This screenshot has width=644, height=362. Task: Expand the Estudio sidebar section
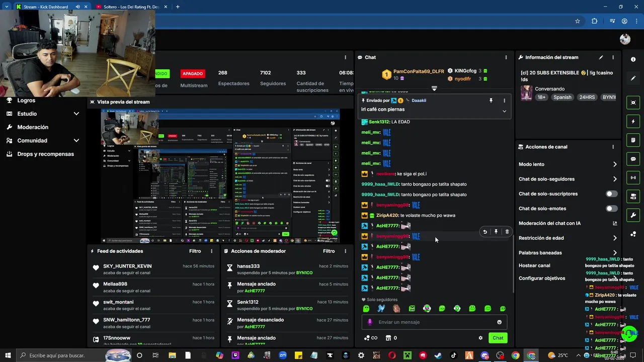(x=76, y=114)
